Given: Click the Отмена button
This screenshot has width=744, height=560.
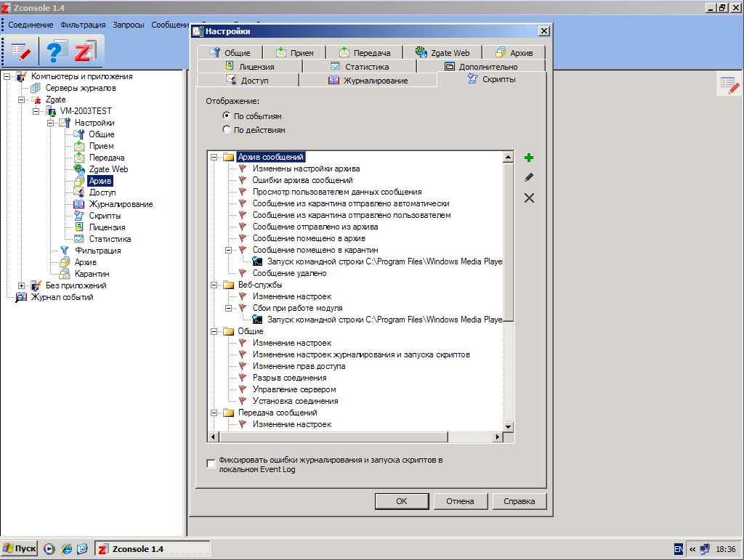Looking at the screenshot, I should pos(460,501).
